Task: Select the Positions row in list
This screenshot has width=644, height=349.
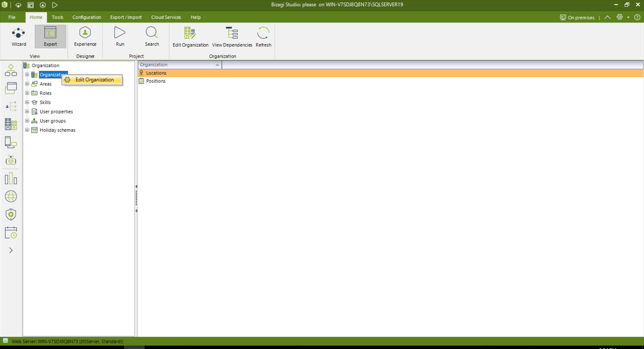Action: 391,81
